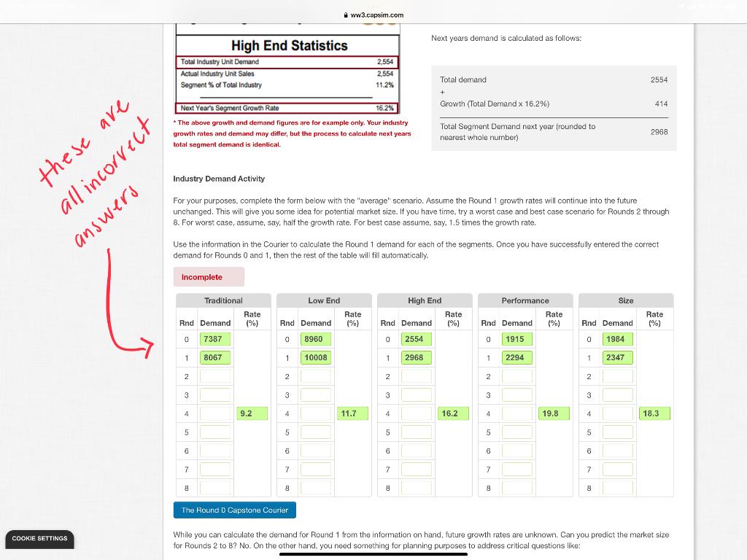Click the Performance Round 1 field showing 2294

click(516, 357)
